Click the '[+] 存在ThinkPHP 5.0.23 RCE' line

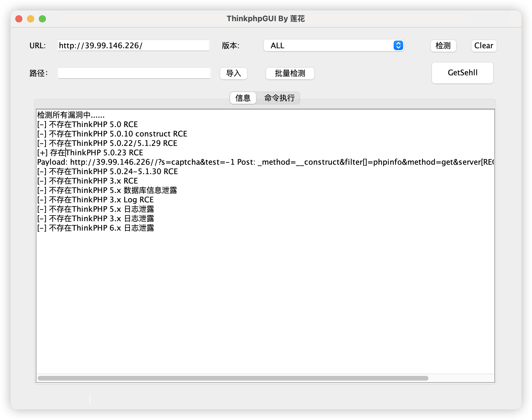90,153
